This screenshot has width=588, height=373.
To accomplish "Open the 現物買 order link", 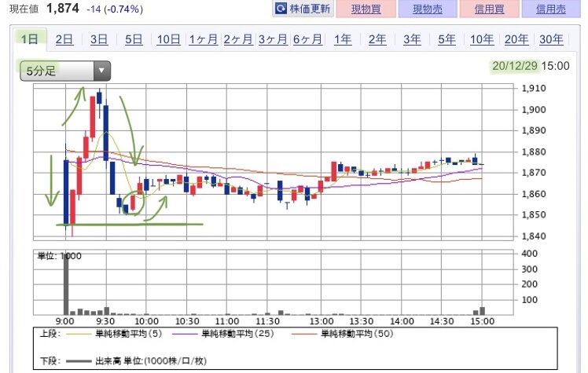I will click(366, 9).
